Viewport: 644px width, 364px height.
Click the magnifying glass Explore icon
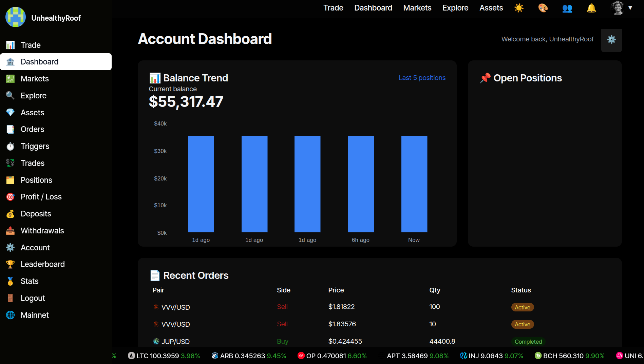tap(10, 95)
